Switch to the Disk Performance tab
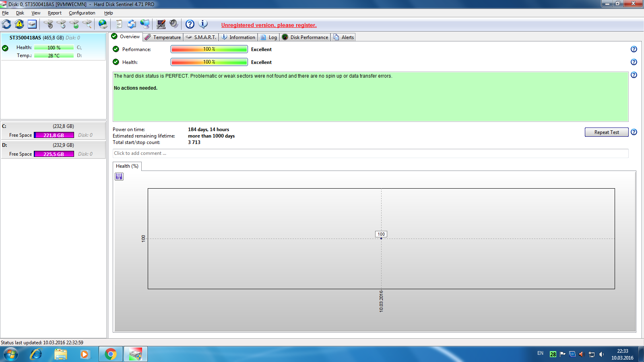Viewport: 644px width, 362px height. (x=305, y=37)
